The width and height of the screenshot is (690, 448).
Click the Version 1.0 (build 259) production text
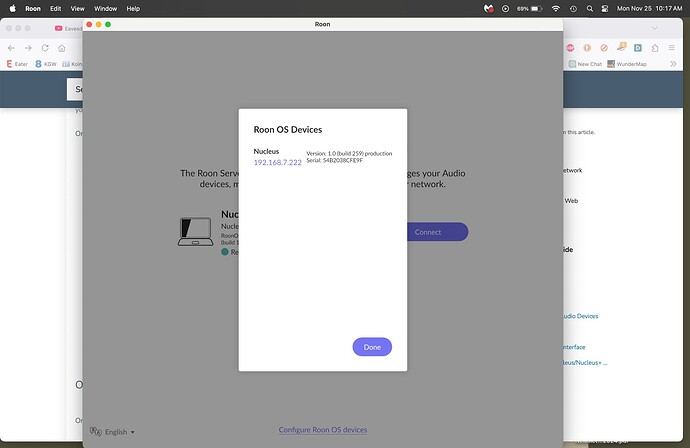point(349,153)
